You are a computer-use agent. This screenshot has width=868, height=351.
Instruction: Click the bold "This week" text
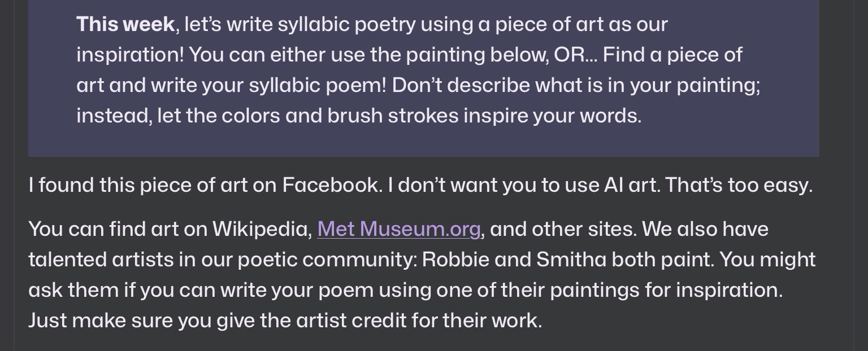(x=125, y=25)
